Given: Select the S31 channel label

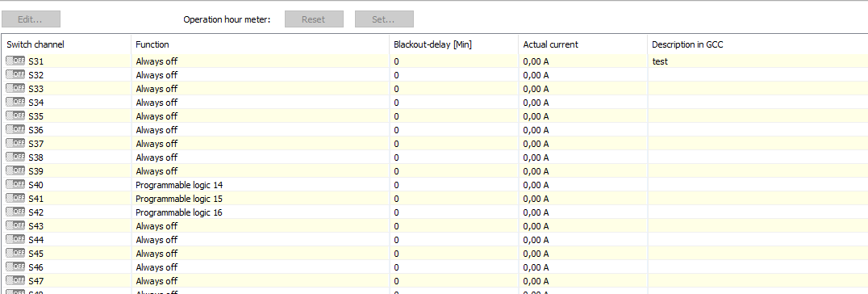Looking at the screenshot, I should tap(36, 61).
